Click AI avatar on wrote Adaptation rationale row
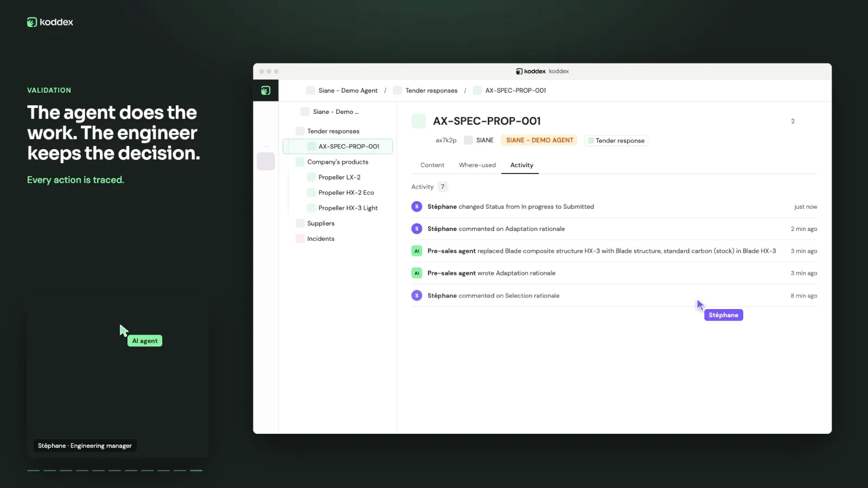This screenshot has width=868, height=488. (x=417, y=273)
